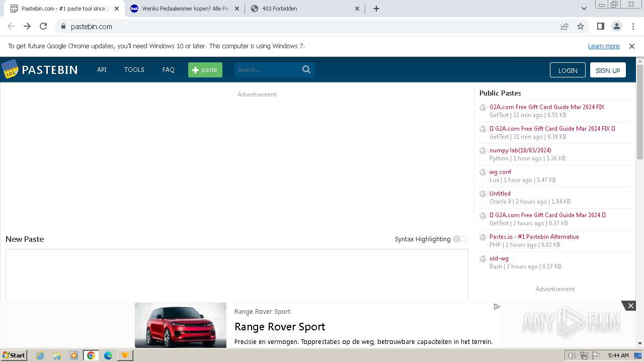
Task: Click the Pastebin logo icon
Action: pos(10,69)
